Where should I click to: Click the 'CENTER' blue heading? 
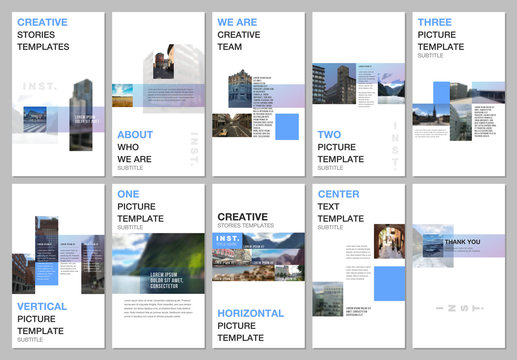[338, 194]
